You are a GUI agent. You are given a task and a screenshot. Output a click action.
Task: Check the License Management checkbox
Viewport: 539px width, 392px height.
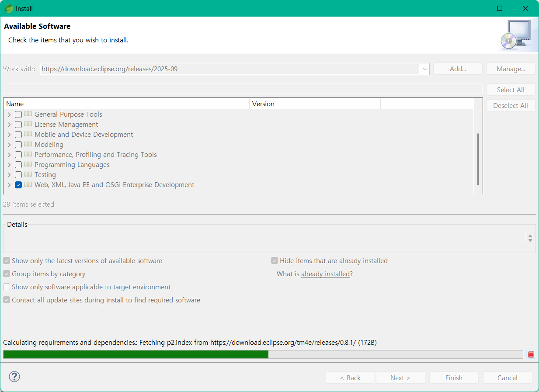click(x=18, y=125)
